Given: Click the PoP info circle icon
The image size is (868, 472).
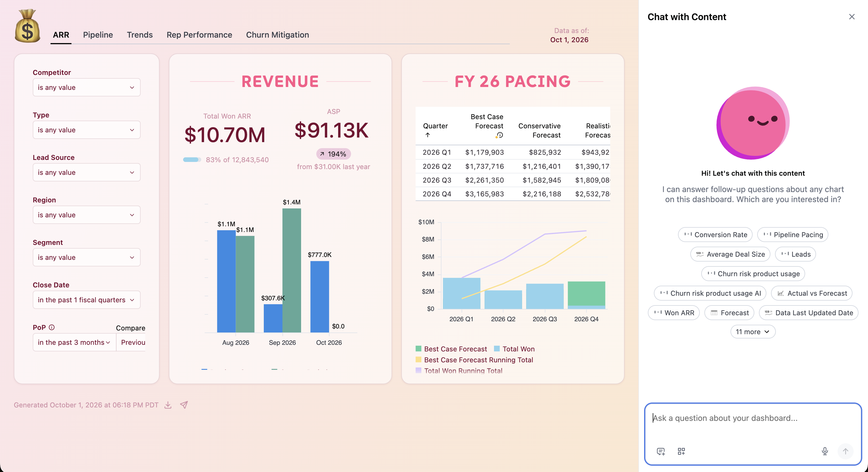Looking at the screenshot, I should [52, 327].
